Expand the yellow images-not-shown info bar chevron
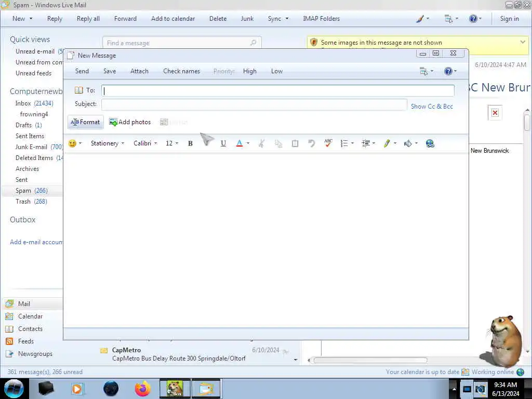 coord(523,42)
